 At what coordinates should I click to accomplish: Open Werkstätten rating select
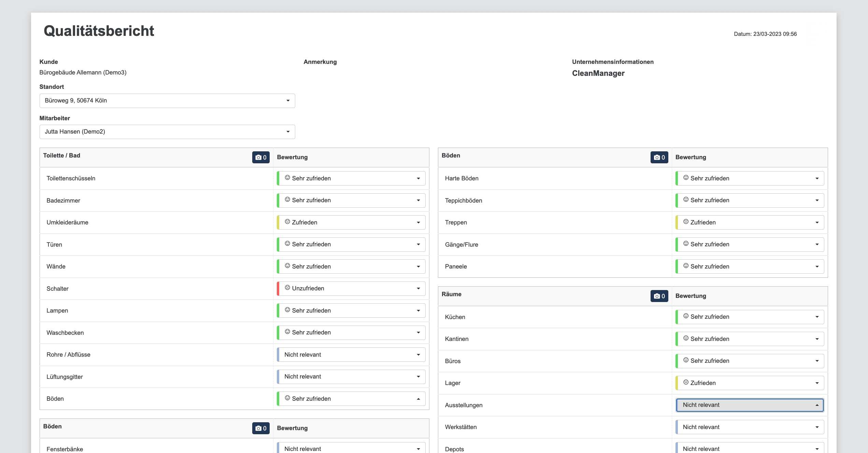click(x=750, y=427)
